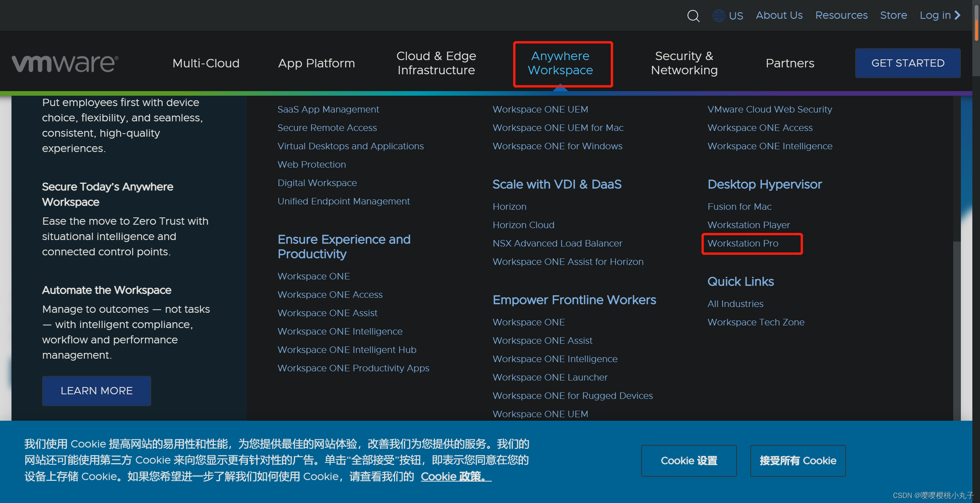Screen dimensions: 980x503
Task: Open the Resources link
Action: (841, 15)
